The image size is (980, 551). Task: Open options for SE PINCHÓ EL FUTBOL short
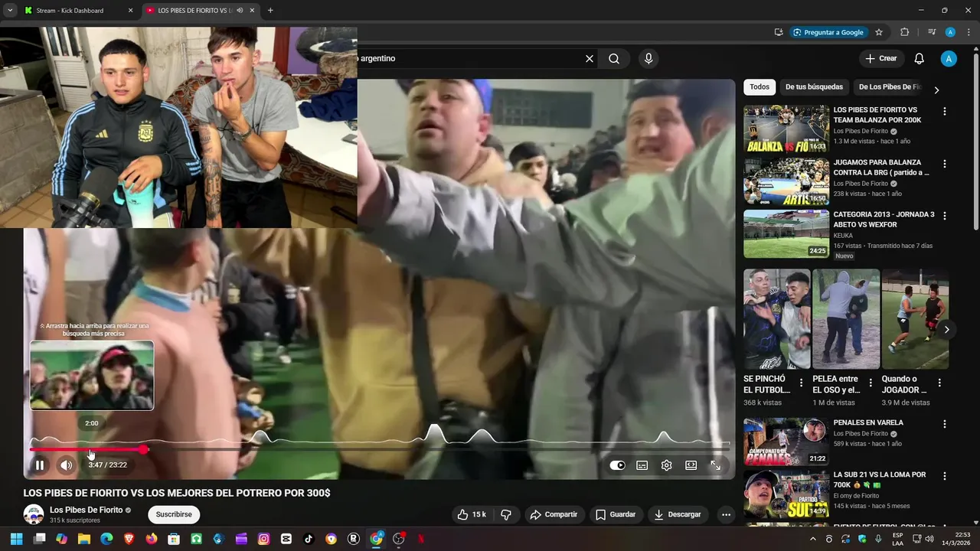[802, 383]
